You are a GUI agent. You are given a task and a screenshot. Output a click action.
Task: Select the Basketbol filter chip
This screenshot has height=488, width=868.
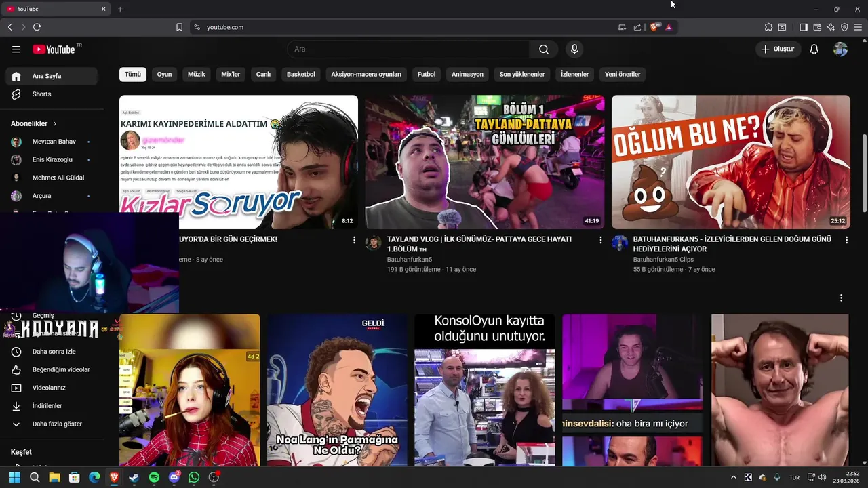[x=301, y=75]
